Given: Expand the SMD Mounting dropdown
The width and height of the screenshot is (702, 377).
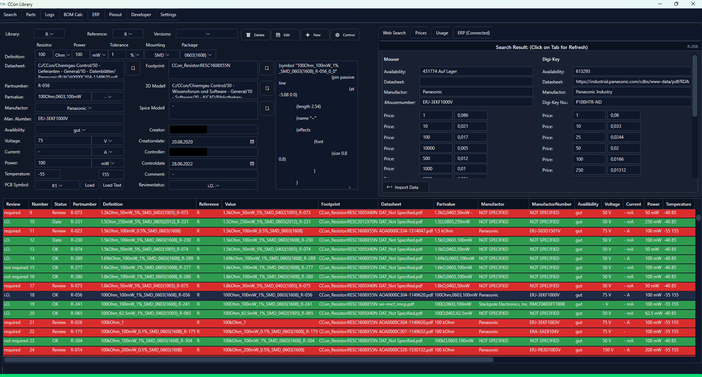Looking at the screenshot, I should coord(162,55).
